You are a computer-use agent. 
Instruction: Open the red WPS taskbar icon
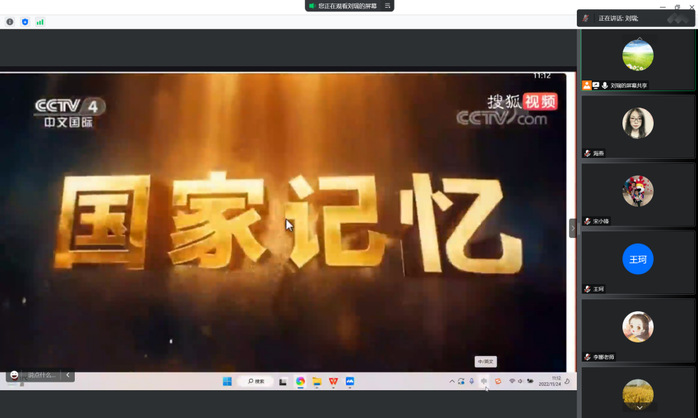point(333,381)
